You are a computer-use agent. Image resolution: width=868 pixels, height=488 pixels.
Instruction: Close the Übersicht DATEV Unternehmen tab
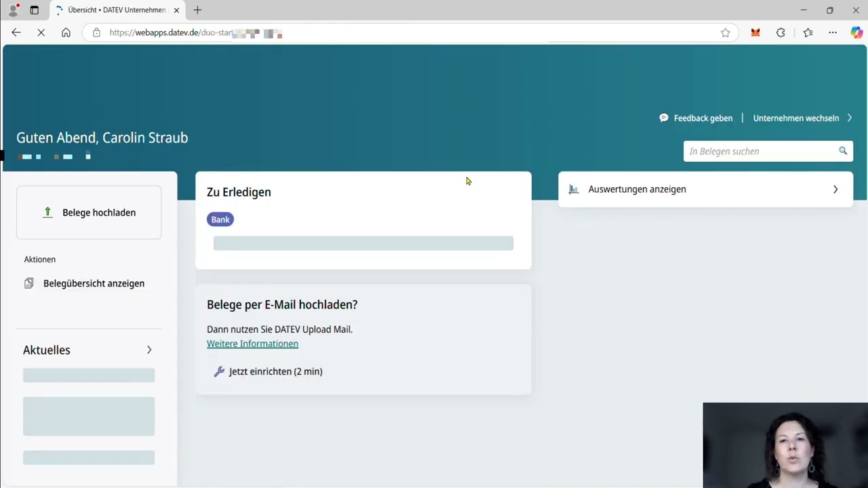click(176, 10)
